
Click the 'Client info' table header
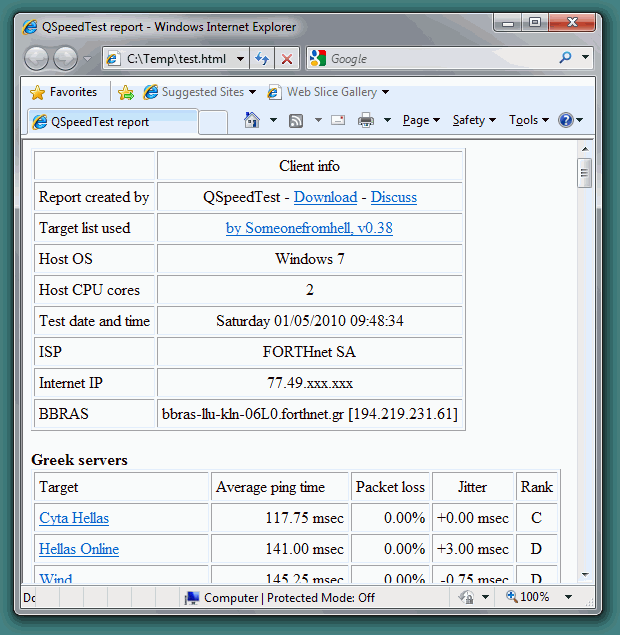[x=309, y=166]
